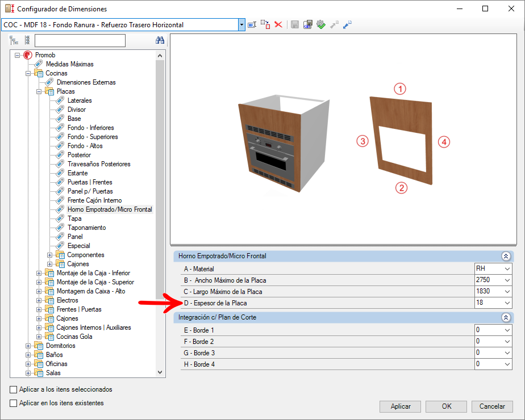Check Aplicar en los itens existentes

(14, 404)
